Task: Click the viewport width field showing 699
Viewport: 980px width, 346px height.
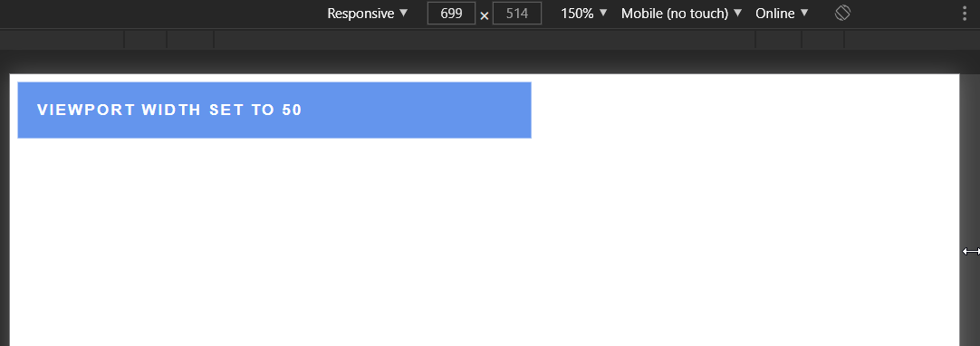Action: point(451,13)
